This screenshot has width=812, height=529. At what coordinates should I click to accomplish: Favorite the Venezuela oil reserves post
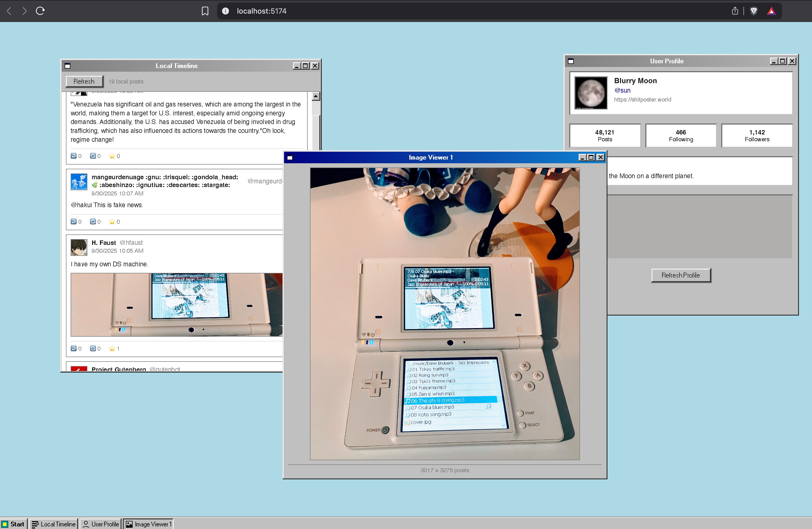pos(112,156)
